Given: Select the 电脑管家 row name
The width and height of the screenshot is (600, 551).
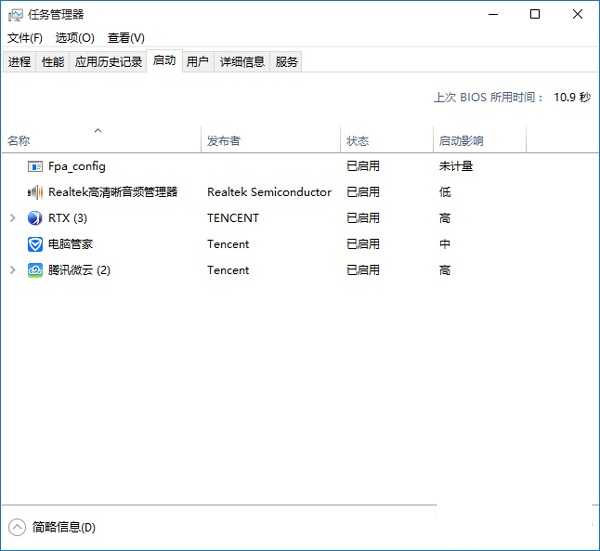Looking at the screenshot, I should 70,244.
